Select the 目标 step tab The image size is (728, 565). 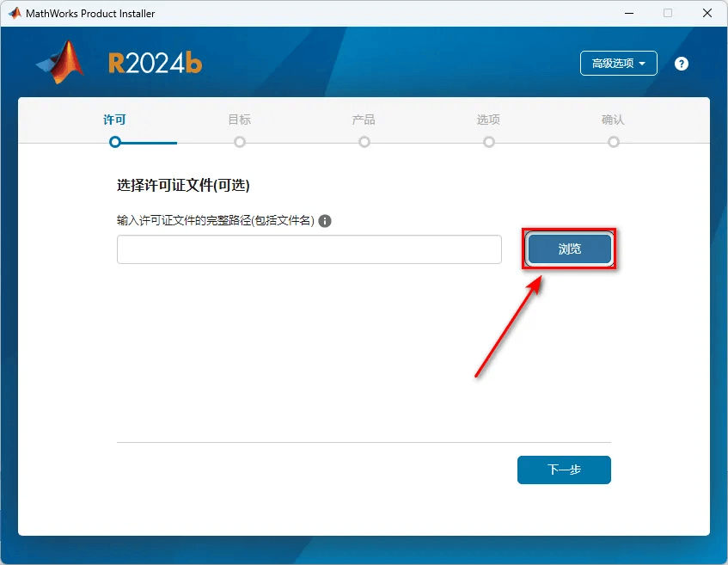tap(240, 120)
